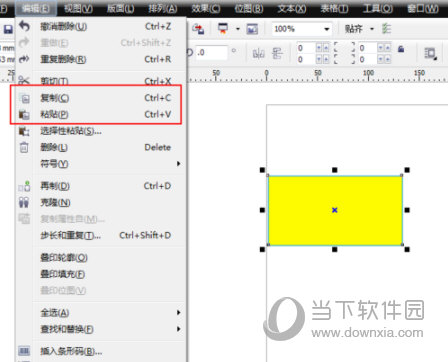Click the Save floppy disk icon
The image size is (448, 362).
pyautogui.click(x=8, y=29)
